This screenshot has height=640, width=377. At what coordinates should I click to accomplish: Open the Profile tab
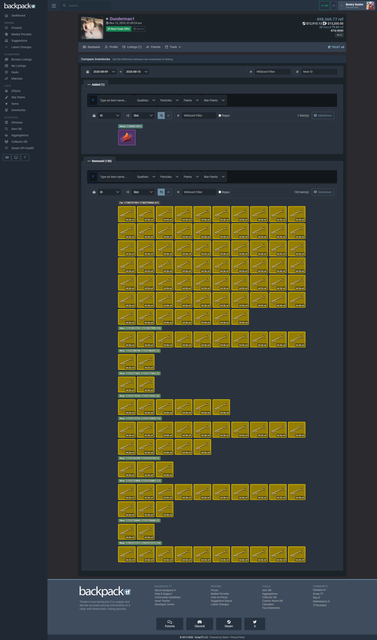[111, 47]
